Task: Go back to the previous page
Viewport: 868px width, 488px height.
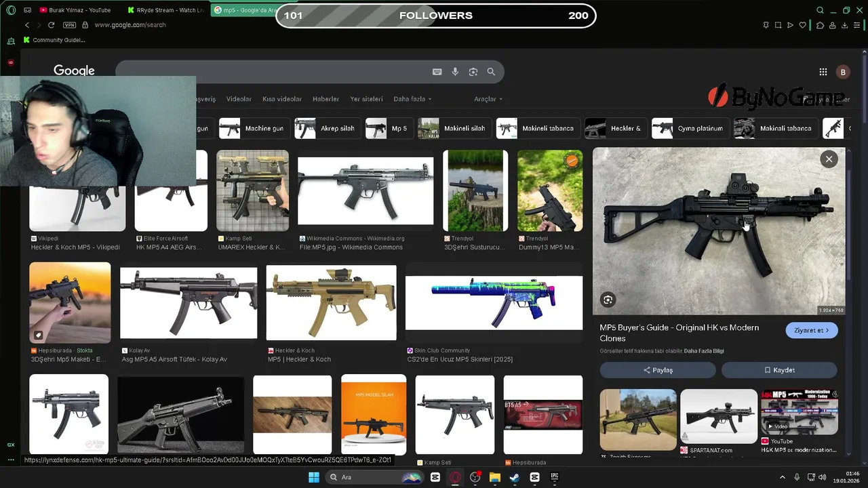Action: coord(27,25)
